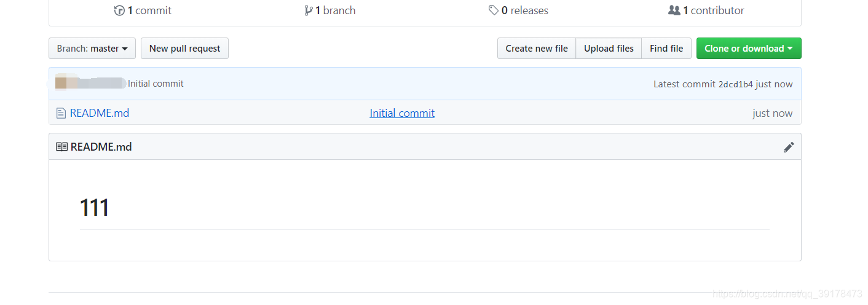Click the Upload files button
The width and height of the screenshot is (868, 305).
click(x=609, y=49)
